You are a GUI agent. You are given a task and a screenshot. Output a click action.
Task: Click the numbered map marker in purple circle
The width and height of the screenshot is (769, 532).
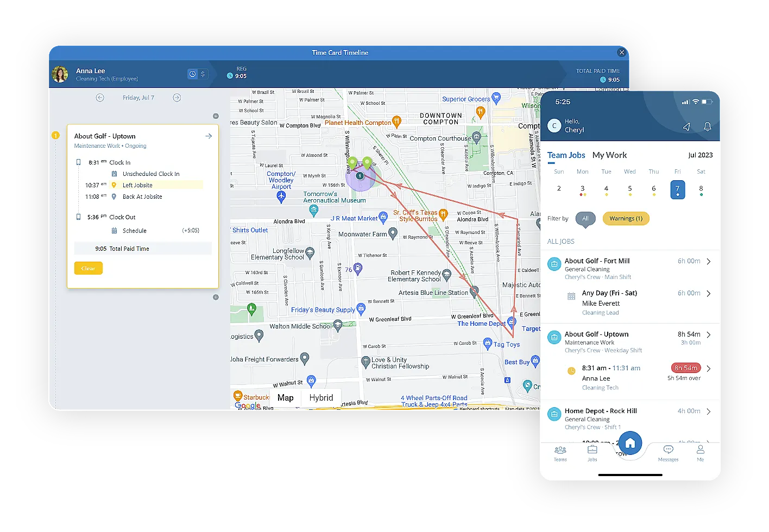[x=360, y=176]
